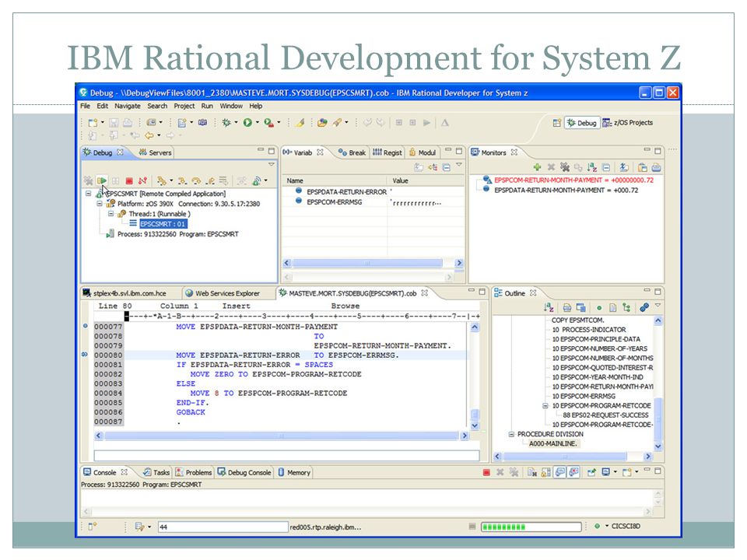747x560 pixels.
Task: Open the dropdown arrow next to Run icon
Action: (x=258, y=123)
